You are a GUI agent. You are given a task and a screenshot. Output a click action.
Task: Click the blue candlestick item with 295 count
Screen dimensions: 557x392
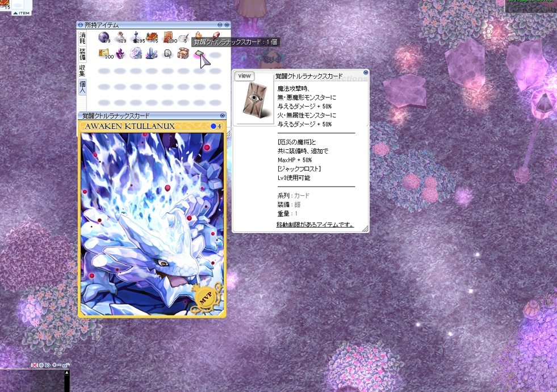[x=136, y=37]
